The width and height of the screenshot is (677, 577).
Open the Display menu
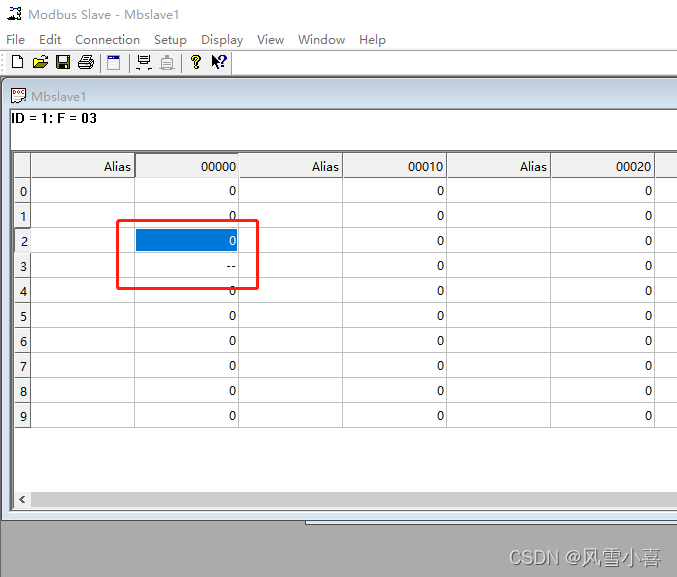(222, 40)
